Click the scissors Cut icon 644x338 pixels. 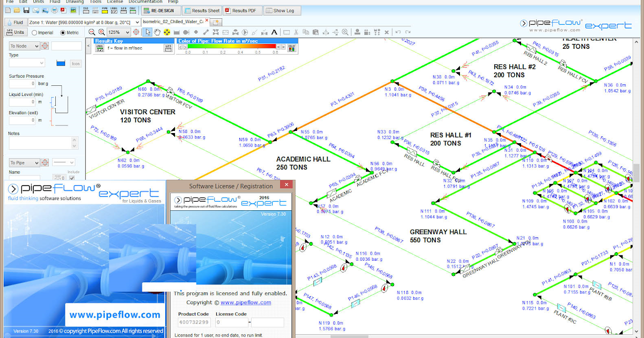click(x=296, y=32)
